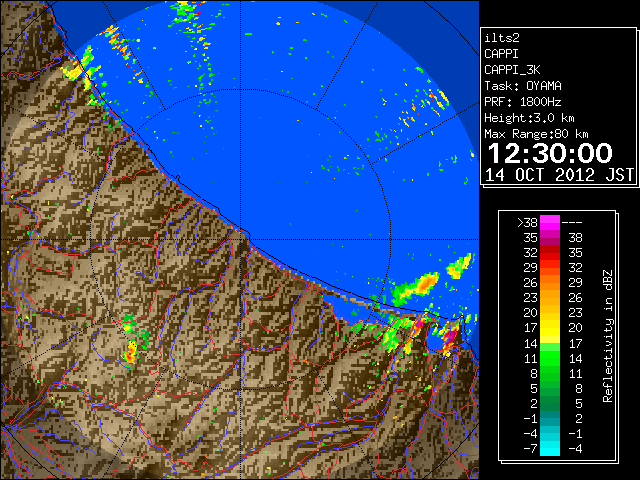
Task: Pick the red swatch for 32 to 35
Action: pos(550,253)
